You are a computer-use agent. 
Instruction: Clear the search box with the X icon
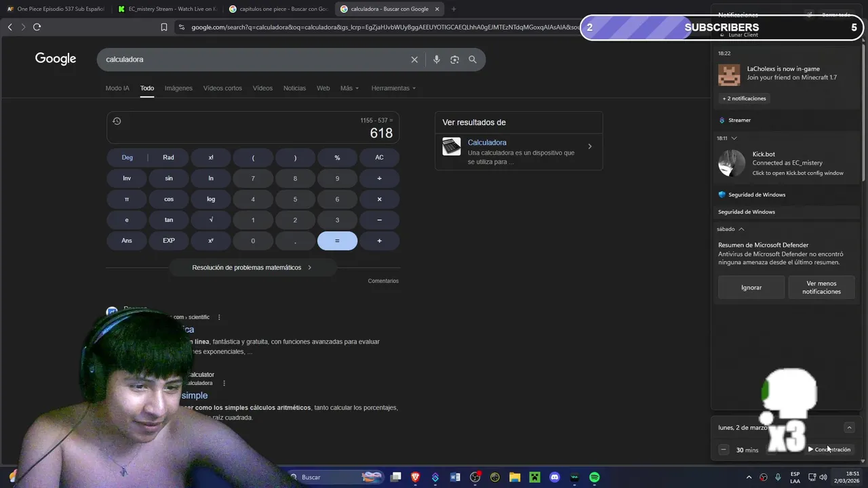(414, 60)
